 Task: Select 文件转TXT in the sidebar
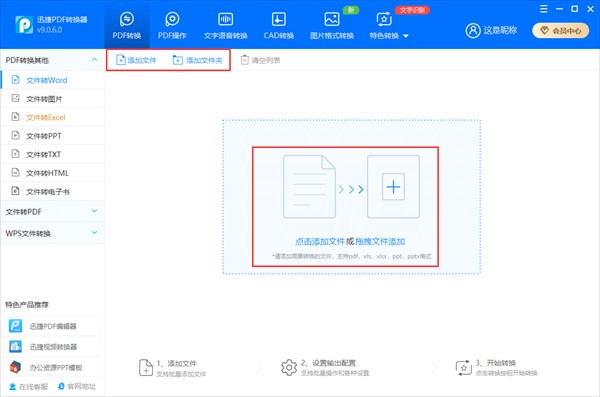point(52,154)
